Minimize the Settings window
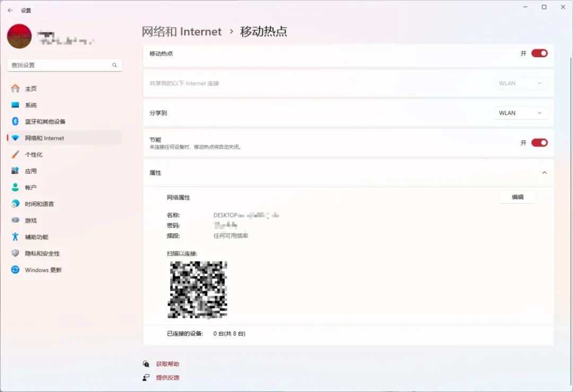 click(x=525, y=7)
